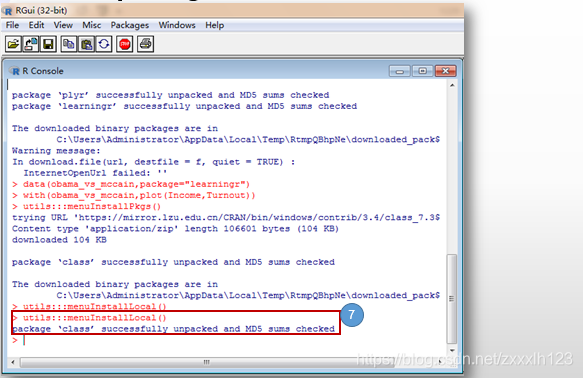
Task: Open the File menu
Action: [x=12, y=25]
